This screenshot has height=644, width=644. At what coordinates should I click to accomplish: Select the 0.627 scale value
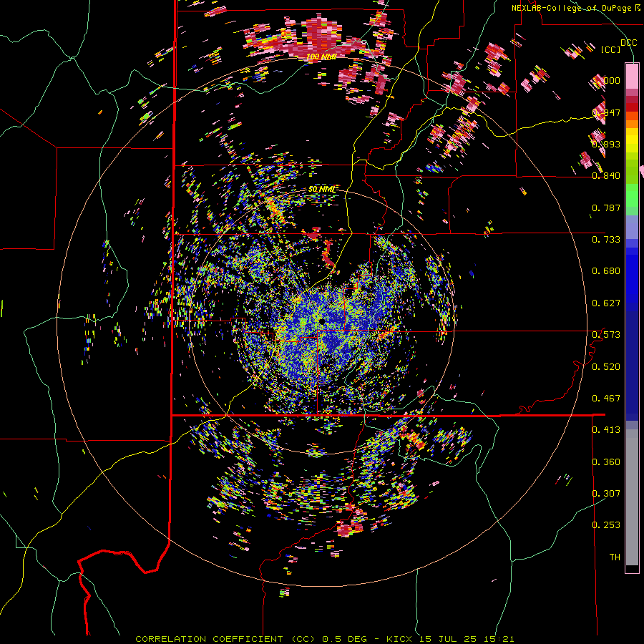point(606,303)
